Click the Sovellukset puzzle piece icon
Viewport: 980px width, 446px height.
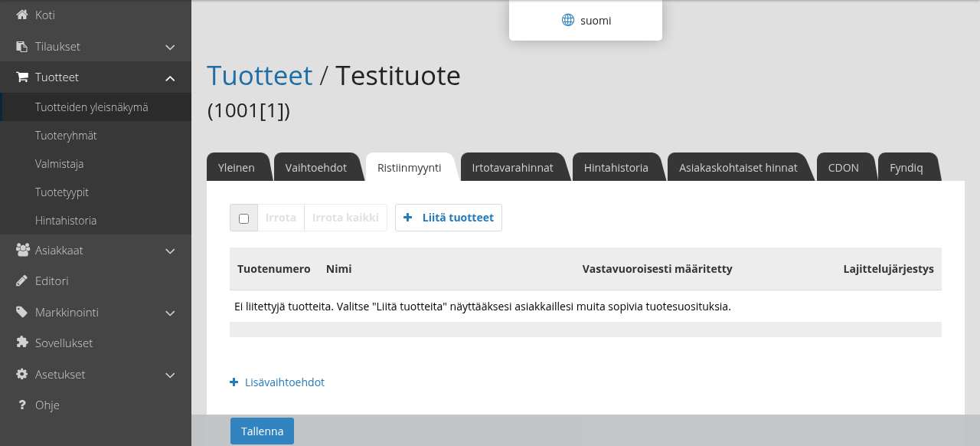[x=21, y=343]
